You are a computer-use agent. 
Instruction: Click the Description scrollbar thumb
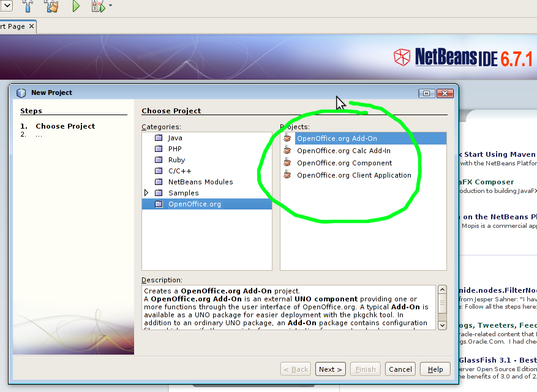[x=442, y=304]
